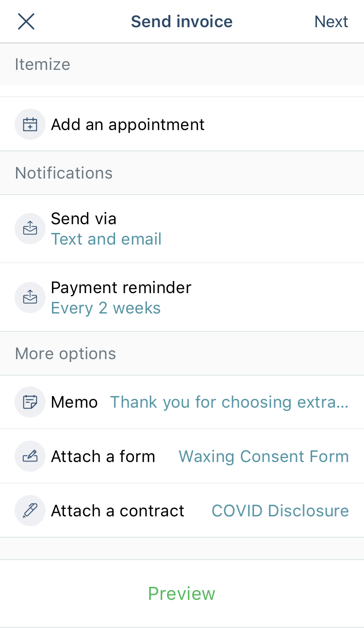Change Text and email delivery option
Viewport: 364px width, 628px height.
coord(106,239)
